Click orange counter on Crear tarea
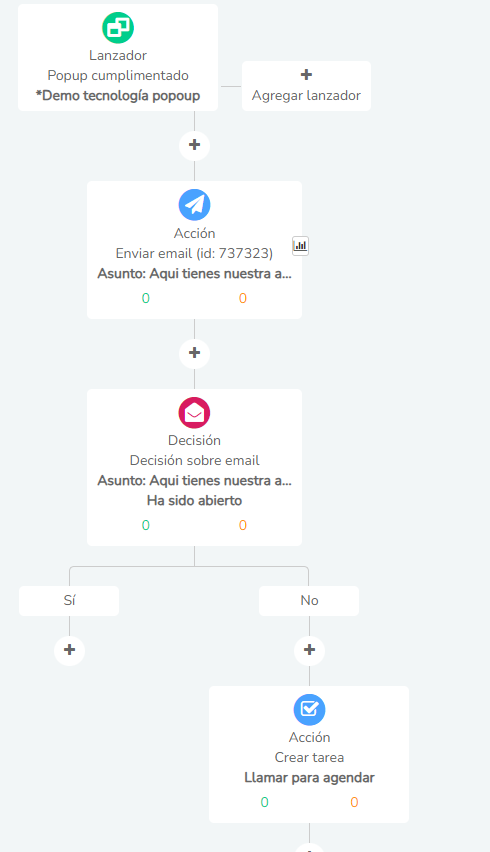Image resolution: width=490 pixels, height=852 pixels. (x=354, y=803)
